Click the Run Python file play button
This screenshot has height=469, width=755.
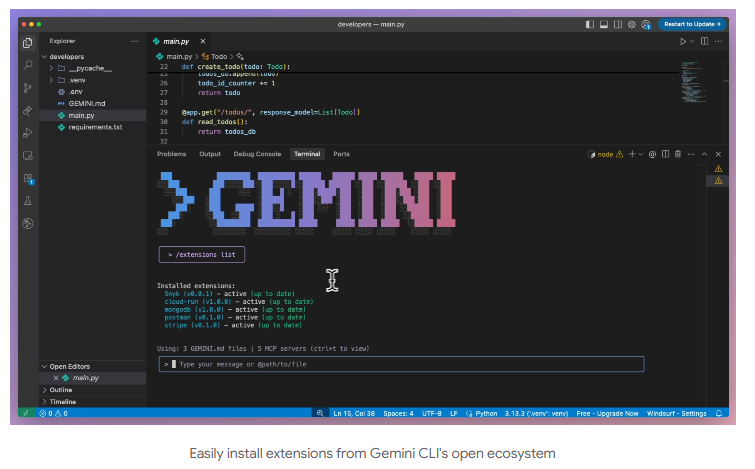tap(684, 41)
